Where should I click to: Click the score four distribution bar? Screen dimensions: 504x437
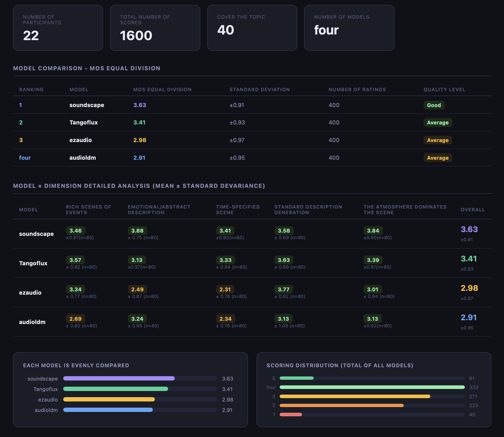pyautogui.click(x=372, y=387)
